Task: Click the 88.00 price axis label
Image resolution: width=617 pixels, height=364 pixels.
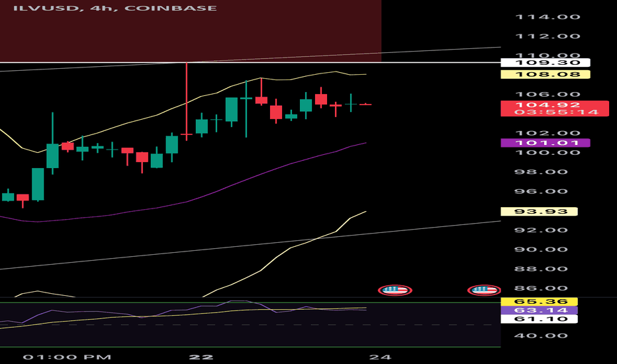Action: (x=541, y=269)
